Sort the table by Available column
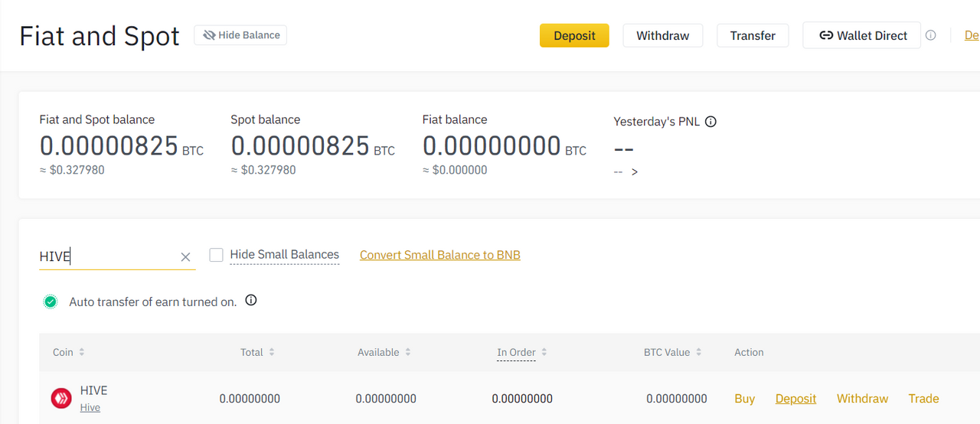This screenshot has height=424, width=980. click(384, 352)
